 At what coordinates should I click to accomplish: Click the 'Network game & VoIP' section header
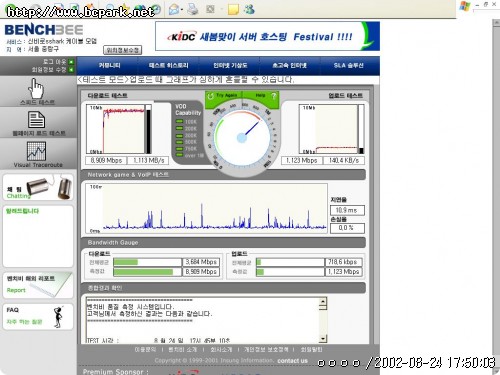tap(223, 175)
